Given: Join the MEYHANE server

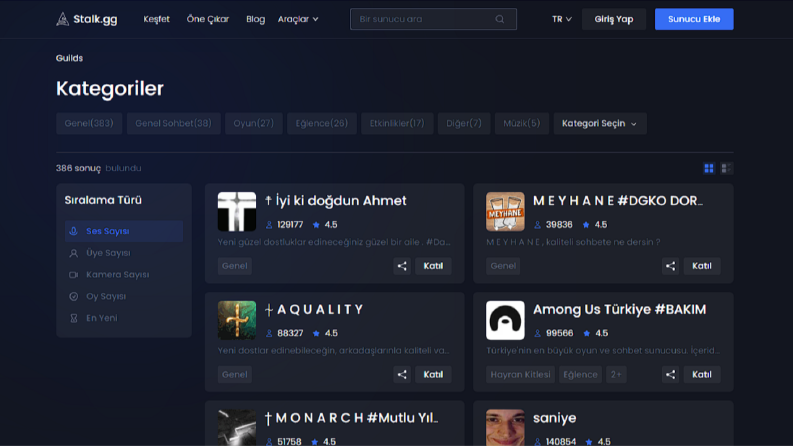Looking at the screenshot, I should pos(701,266).
